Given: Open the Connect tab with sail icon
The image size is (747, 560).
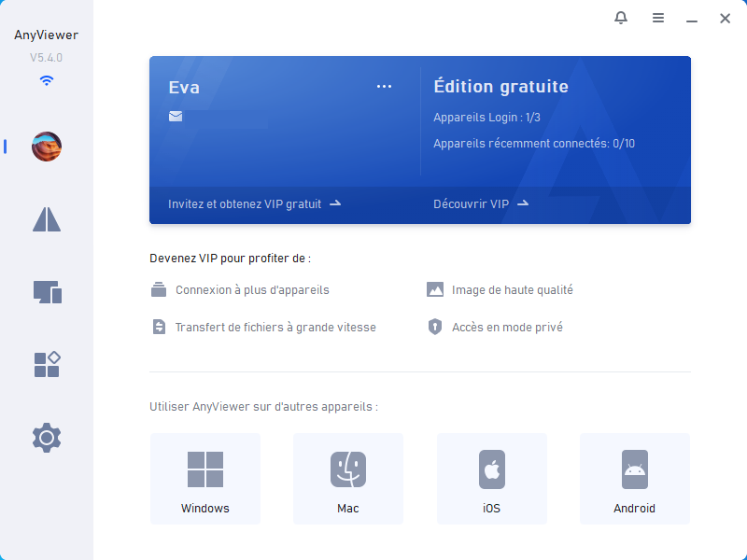Looking at the screenshot, I should [47, 219].
